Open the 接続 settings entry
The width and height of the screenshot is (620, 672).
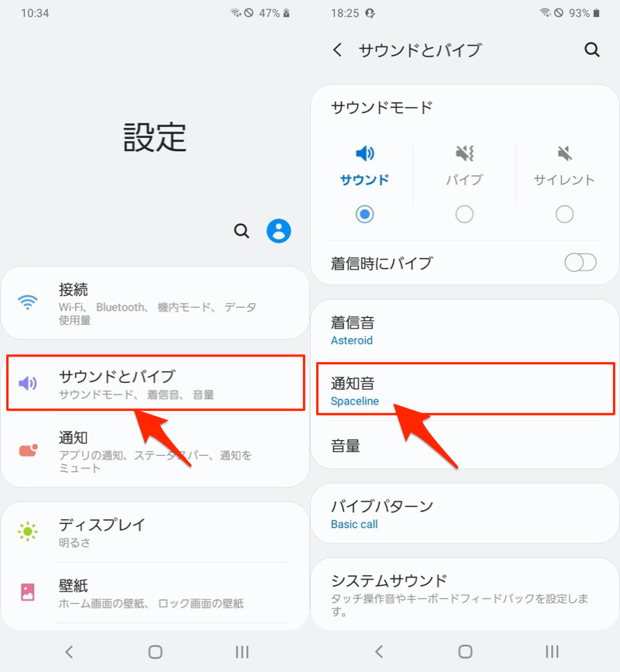(x=155, y=302)
